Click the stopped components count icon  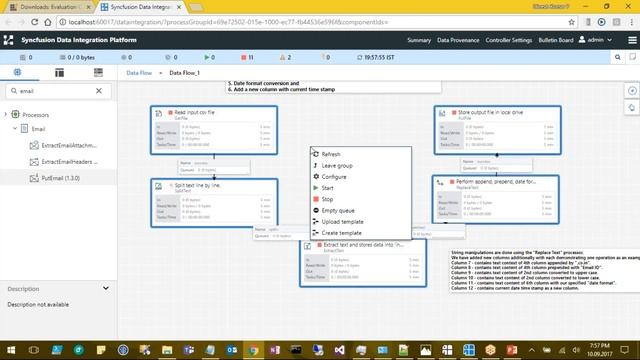pyautogui.click(x=244, y=58)
